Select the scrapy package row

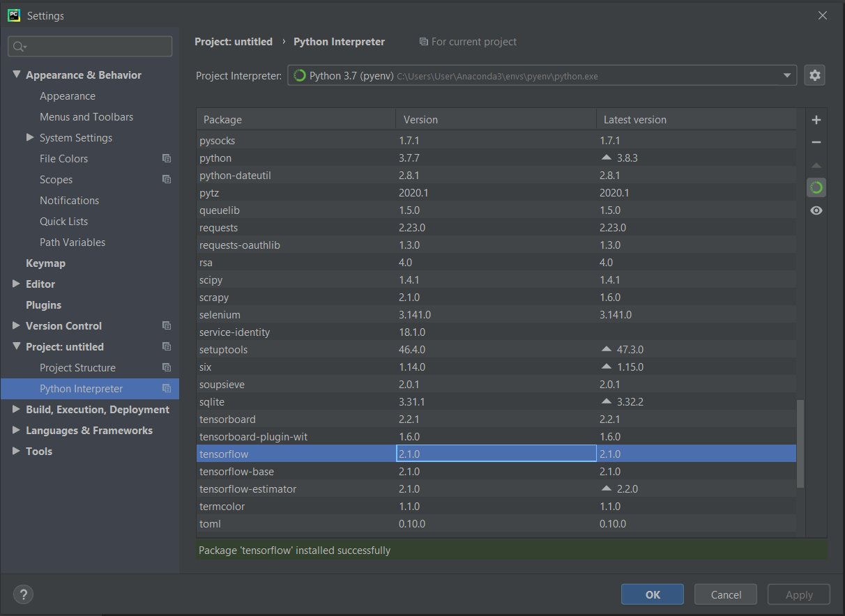[x=496, y=298]
